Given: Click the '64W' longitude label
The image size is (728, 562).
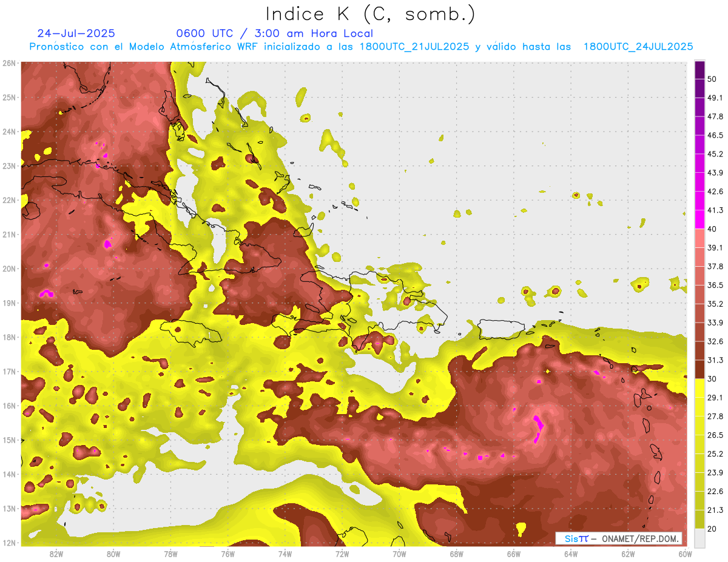Looking at the screenshot, I should (x=571, y=554).
